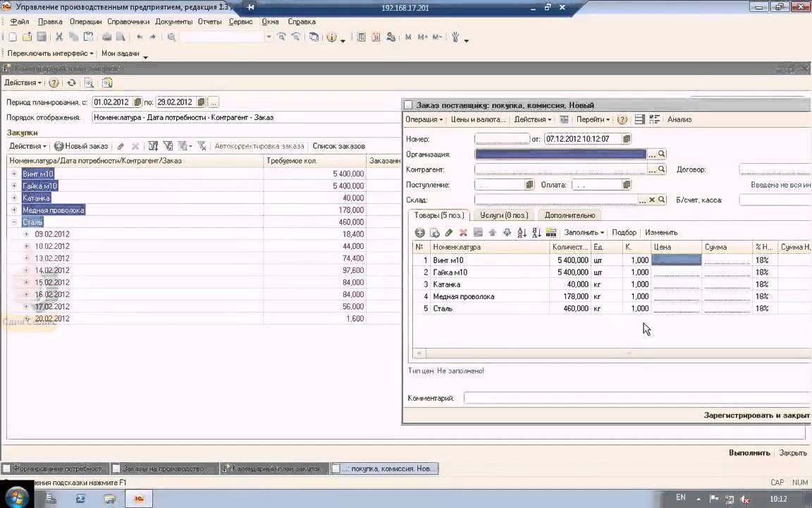Click Move row up arrow in Товары toolbar
The height and width of the screenshot is (508, 812).
point(493,233)
